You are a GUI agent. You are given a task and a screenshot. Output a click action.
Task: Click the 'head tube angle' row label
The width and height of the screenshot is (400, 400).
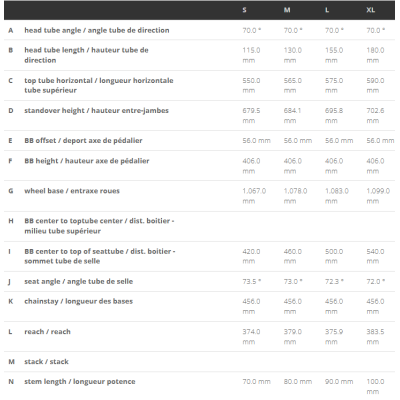coord(97,30)
